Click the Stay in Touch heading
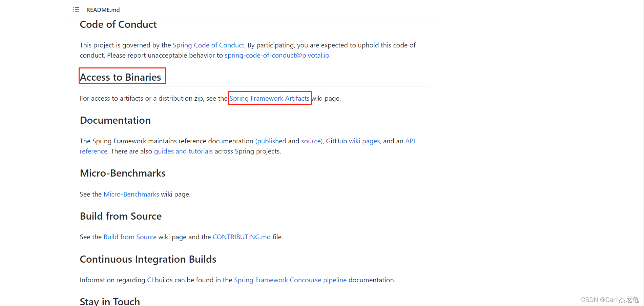 click(110, 301)
